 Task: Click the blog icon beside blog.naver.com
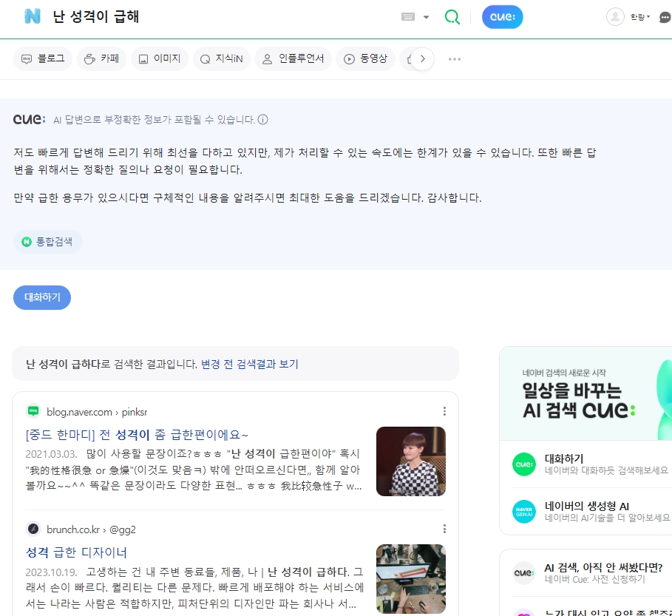coord(33,411)
